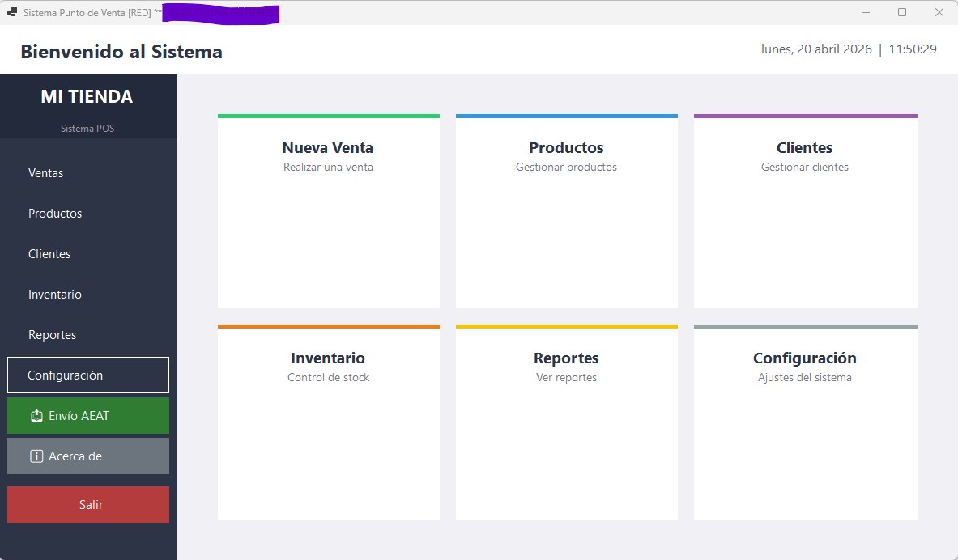Open the Inventario dashboard card
The height and width of the screenshot is (560, 958).
(x=329, y=422)
